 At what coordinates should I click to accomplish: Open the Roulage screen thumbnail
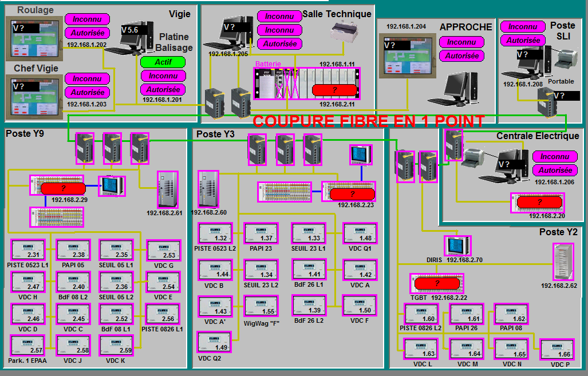(x=34, y=38)
